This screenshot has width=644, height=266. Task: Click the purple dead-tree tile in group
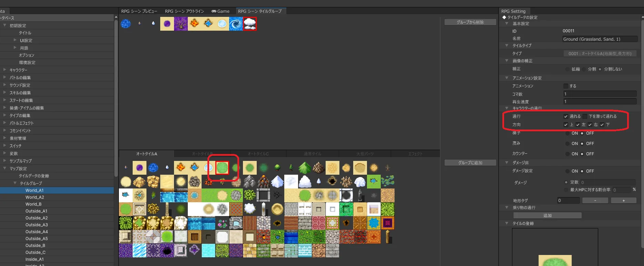click(x=181, y=24)
